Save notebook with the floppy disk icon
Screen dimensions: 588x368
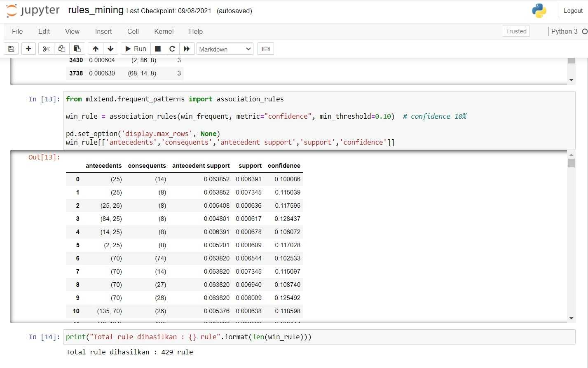[x=11, y=49]
